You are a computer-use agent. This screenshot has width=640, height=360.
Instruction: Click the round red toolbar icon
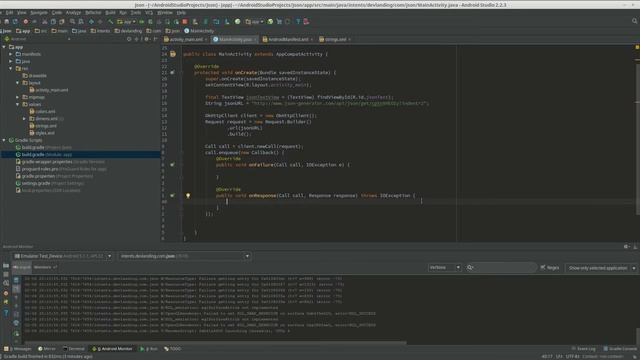(x=26, y=21)
